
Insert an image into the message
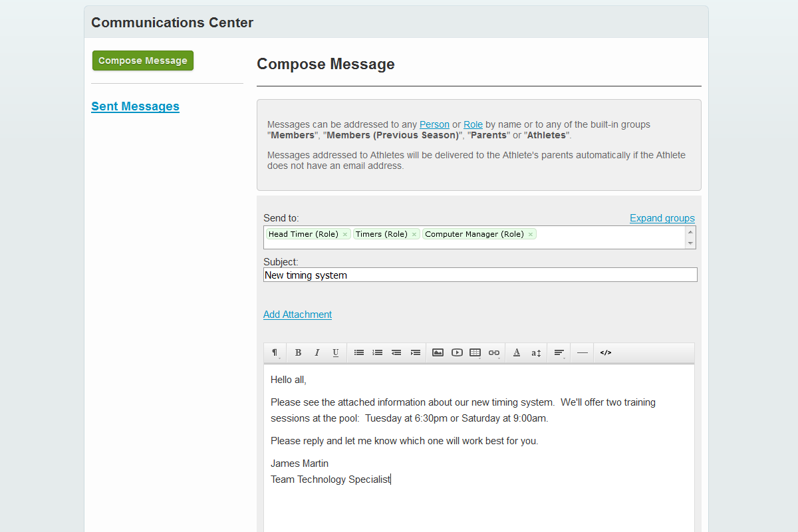point(438,352)
